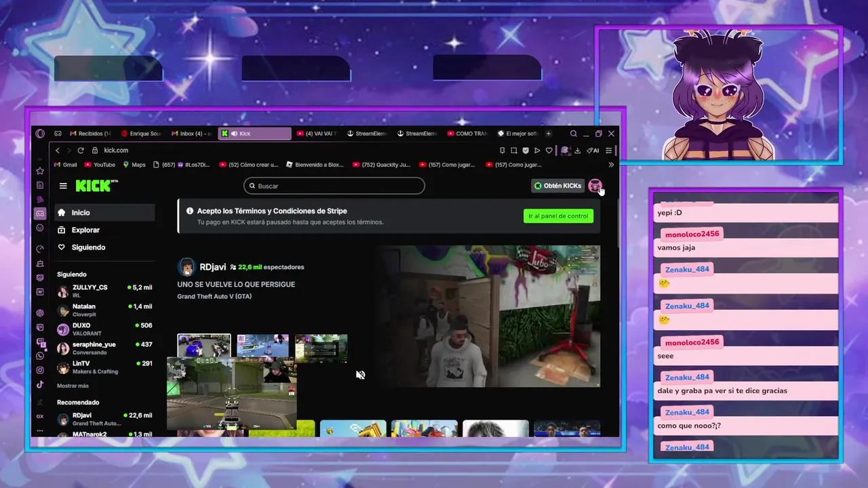The width and height of the screenshot is (868, 488).
Task: Reload the kick.com page
Action: point(81,150)
